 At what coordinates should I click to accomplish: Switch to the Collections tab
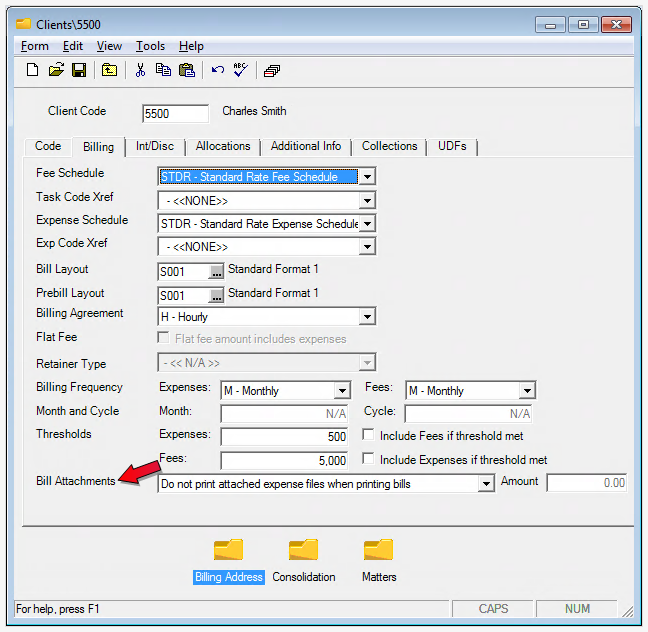[x=389, y=146]
